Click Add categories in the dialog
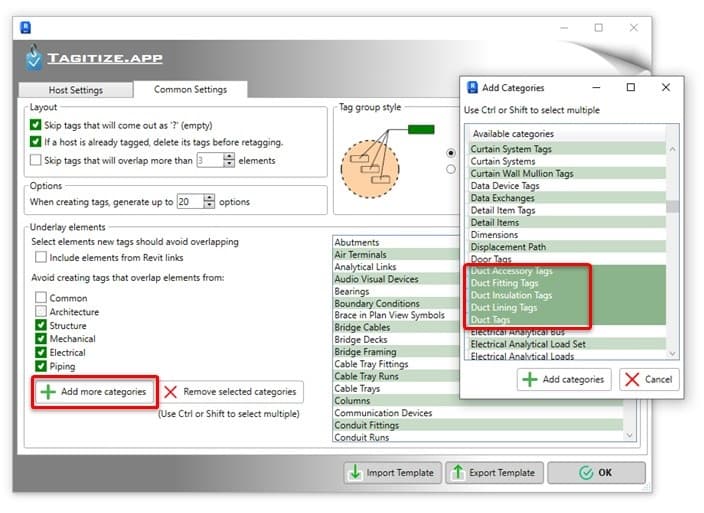The image size is (704, 513). click(564, 380)
